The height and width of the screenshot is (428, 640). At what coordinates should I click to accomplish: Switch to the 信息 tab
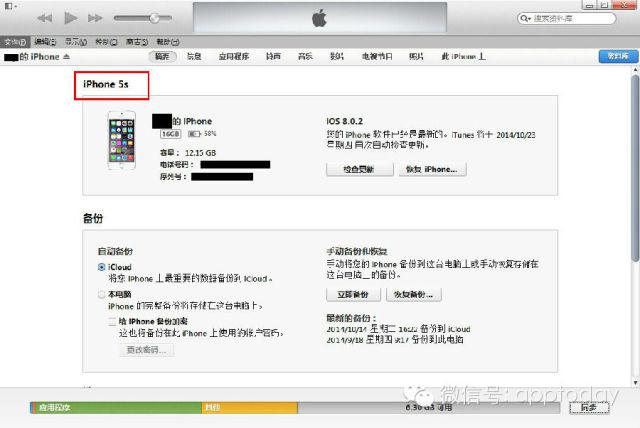(x=194, y=57)
